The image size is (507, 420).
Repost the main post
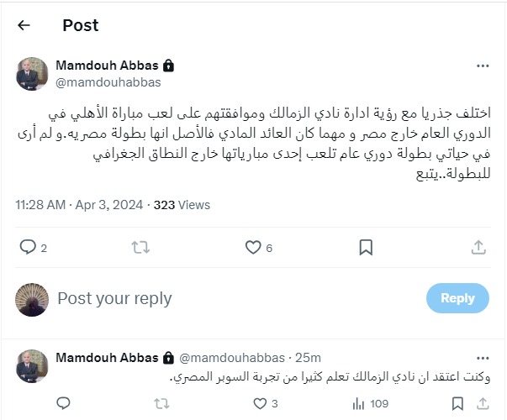coord(140,247)
